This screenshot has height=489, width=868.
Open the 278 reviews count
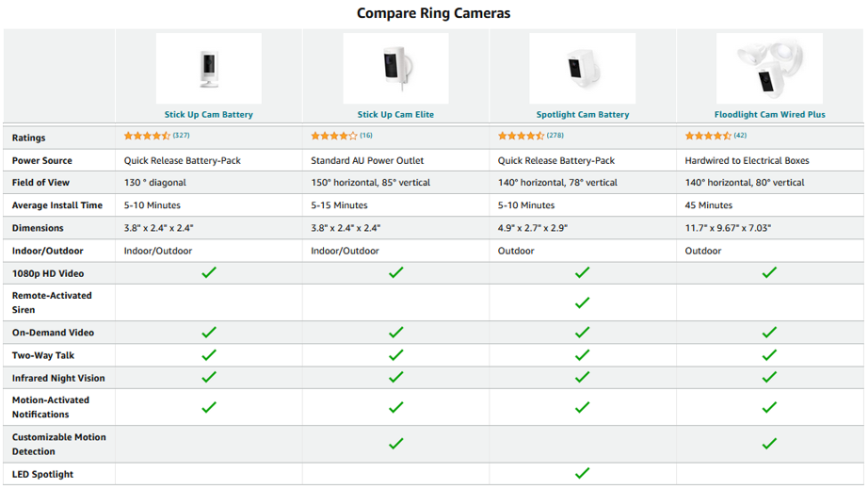pos(555,135)
